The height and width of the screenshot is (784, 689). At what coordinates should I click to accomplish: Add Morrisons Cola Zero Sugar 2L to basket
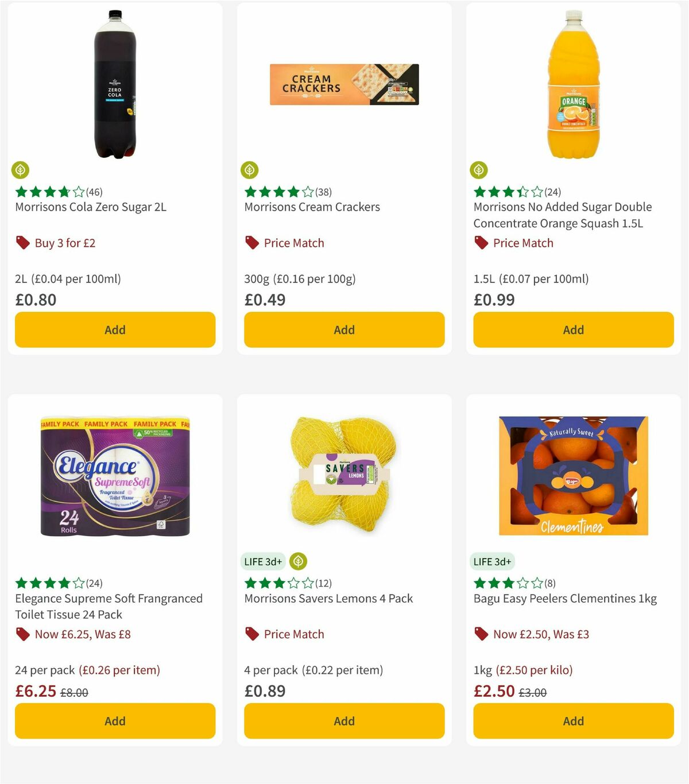(x=115, y=329)
